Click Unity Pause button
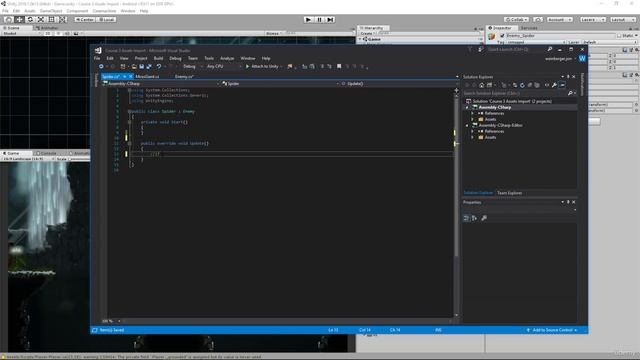The height and width of the screenshot is (360, 640). pyautogui.click(x=320, y=20)
